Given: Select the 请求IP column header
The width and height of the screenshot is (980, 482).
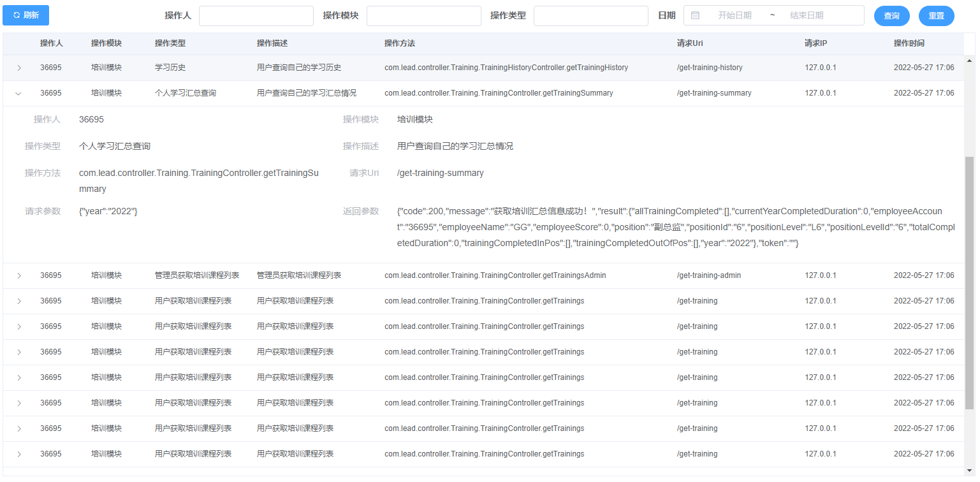Looking at the screenshot, I should (816, 43).
